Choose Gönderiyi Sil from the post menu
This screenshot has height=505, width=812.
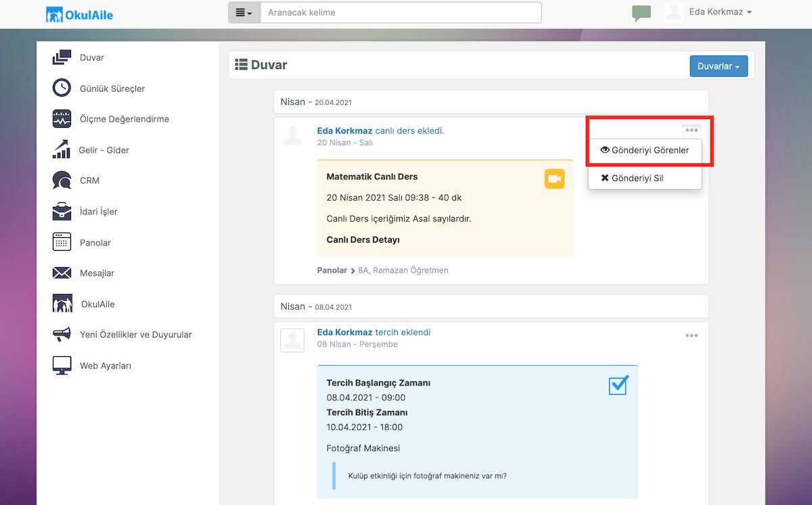click(645, 178)
